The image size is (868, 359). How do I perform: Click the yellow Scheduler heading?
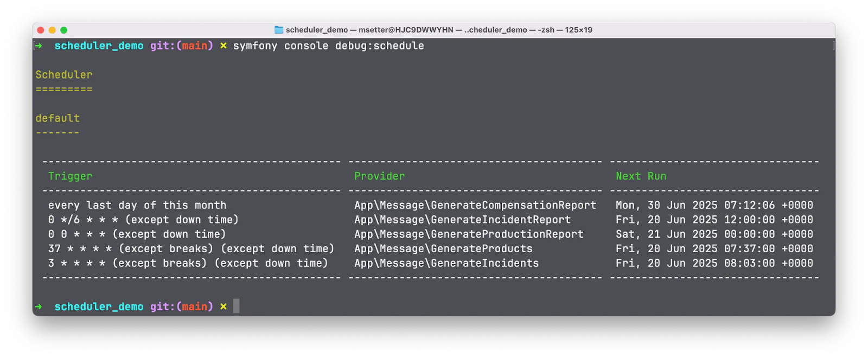pos(63,75)
